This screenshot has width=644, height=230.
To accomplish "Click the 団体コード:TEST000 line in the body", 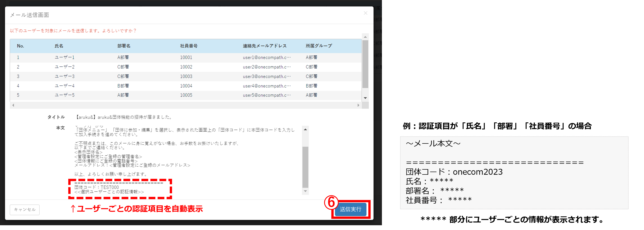I will tap(96, 187).
